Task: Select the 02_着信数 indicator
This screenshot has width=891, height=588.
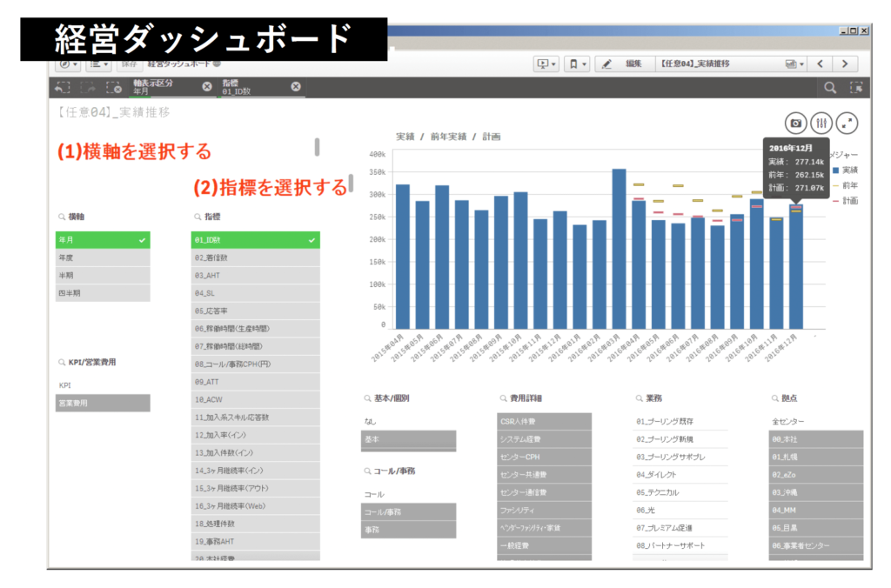Action: pos(256,258)
